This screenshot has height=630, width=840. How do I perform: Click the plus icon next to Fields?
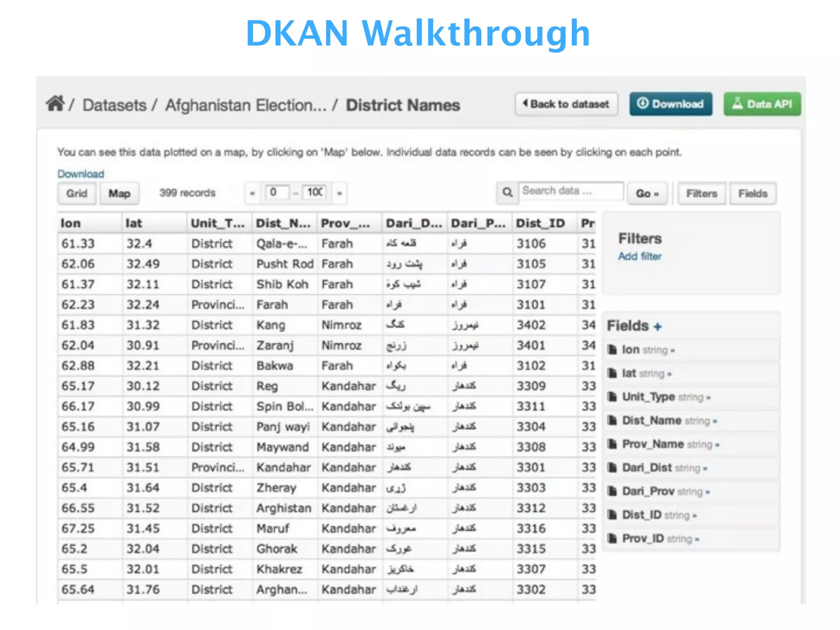658,326
